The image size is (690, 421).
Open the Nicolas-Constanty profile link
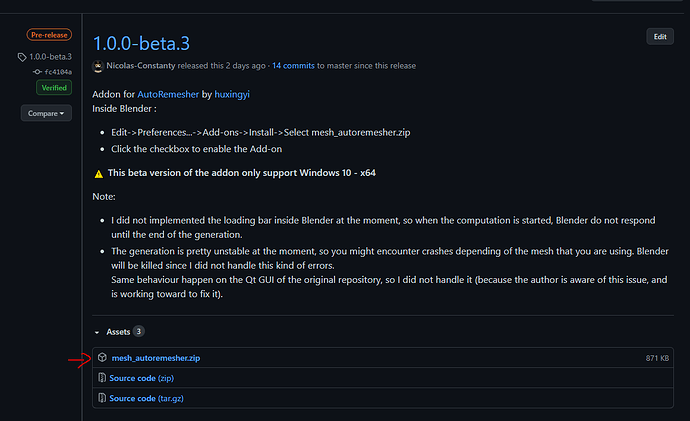click(141, 66)
